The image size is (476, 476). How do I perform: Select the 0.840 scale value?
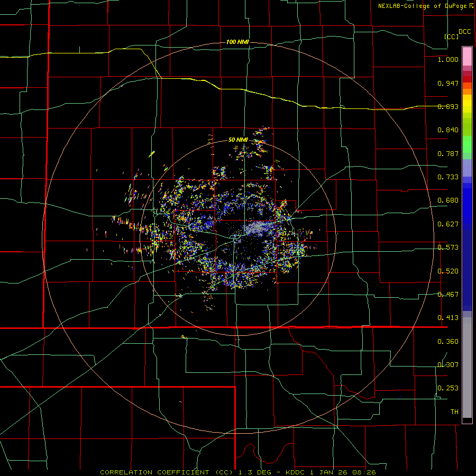(x=448, y=130)
